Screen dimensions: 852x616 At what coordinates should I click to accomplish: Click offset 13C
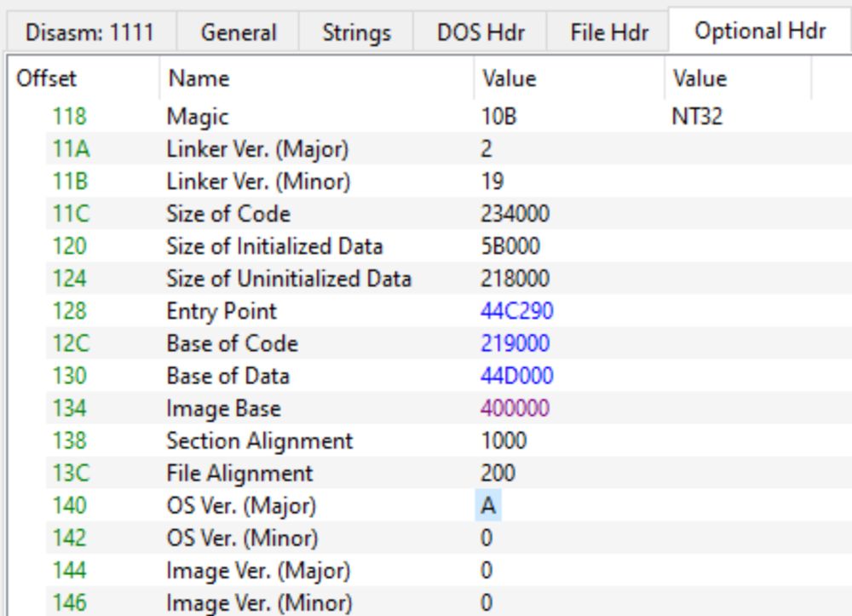pyautogui.click(x=70, y=473)
